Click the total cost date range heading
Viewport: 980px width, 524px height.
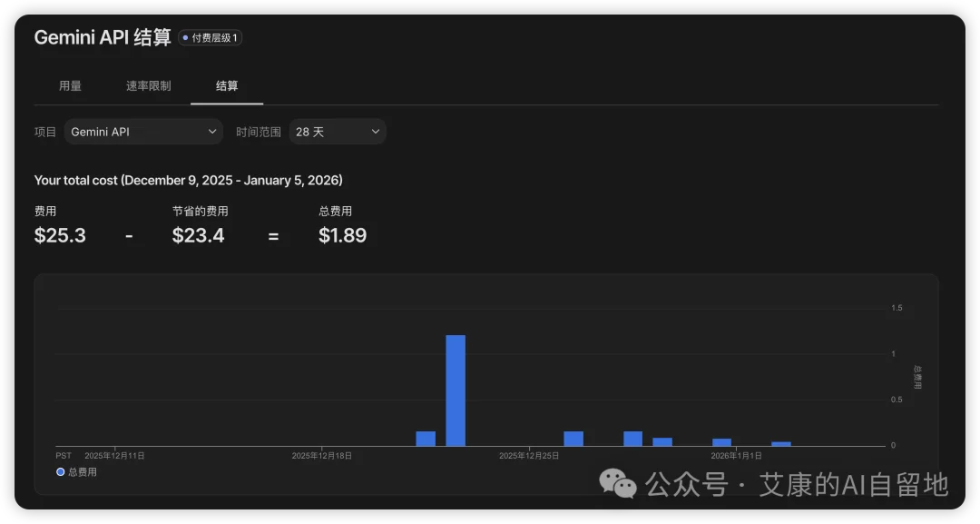click(188, 180)
